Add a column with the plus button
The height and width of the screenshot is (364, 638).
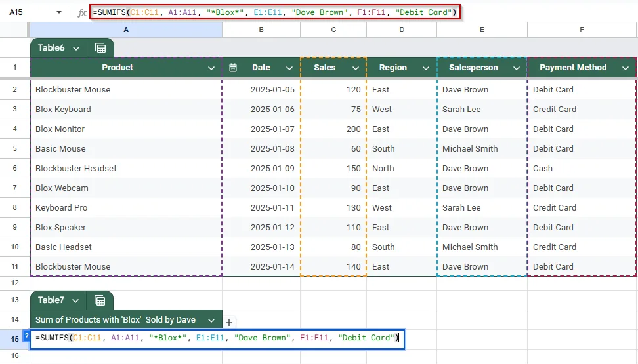(x=229, y=323)
